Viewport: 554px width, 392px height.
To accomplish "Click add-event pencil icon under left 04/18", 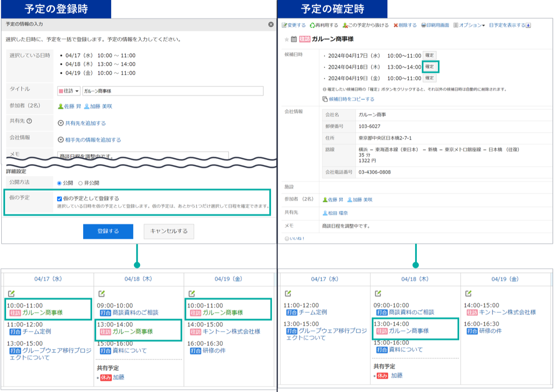I will [101, 294].
